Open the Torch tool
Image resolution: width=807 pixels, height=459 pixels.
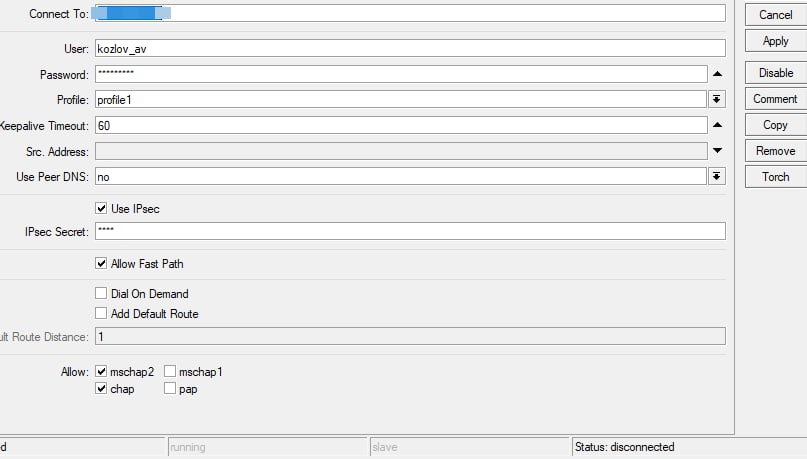pos(776,177)
